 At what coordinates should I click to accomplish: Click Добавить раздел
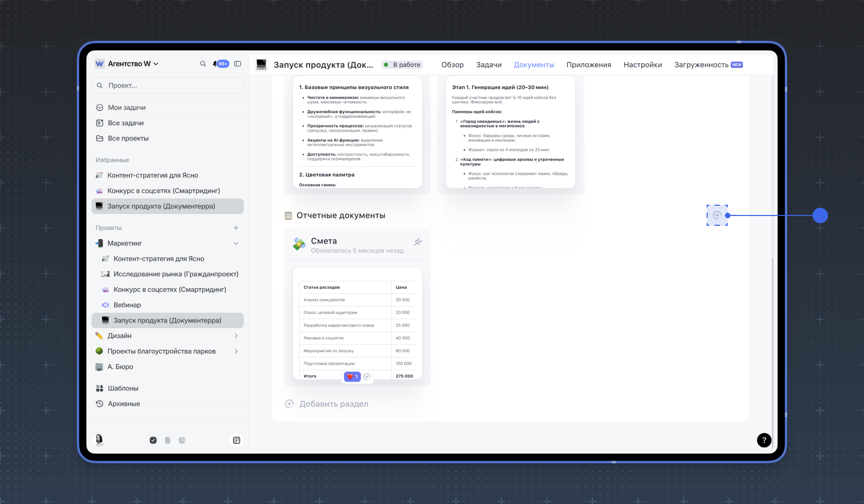click(333, 404)
